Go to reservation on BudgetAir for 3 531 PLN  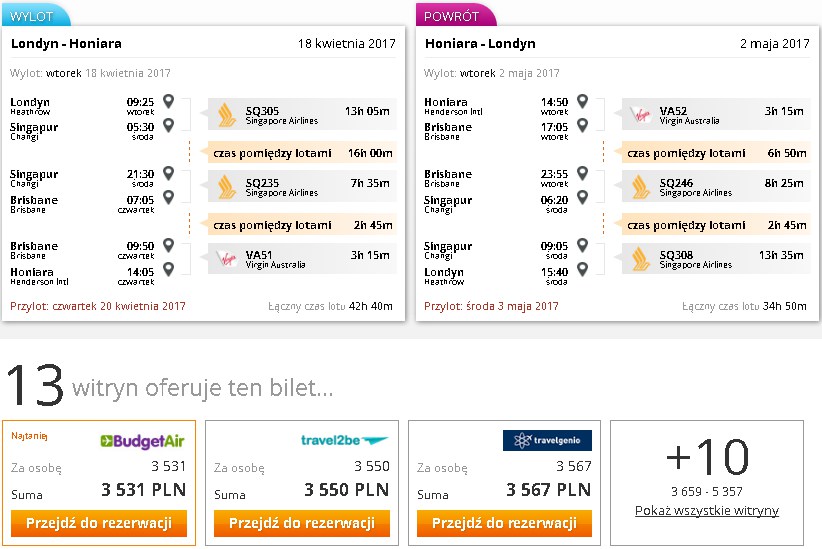pos(99,523)
